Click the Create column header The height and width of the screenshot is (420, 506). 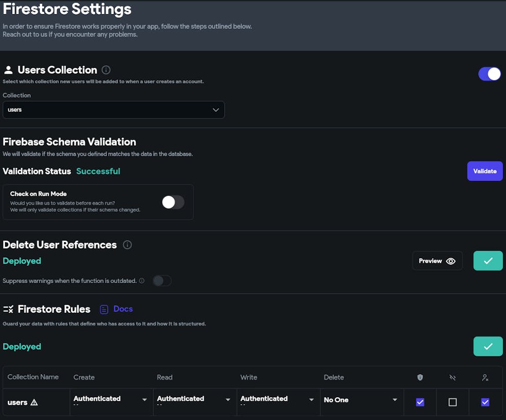pyautogui.click(x=84, y=377)
